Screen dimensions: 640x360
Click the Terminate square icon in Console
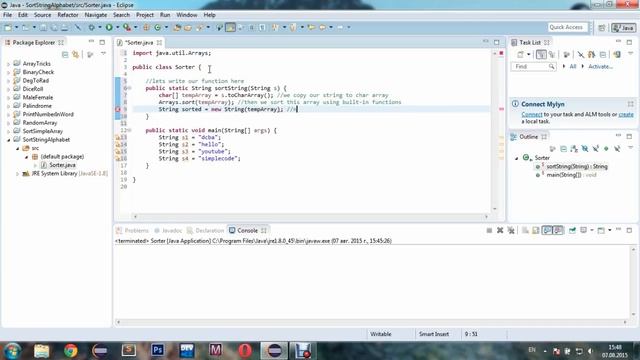489,231
